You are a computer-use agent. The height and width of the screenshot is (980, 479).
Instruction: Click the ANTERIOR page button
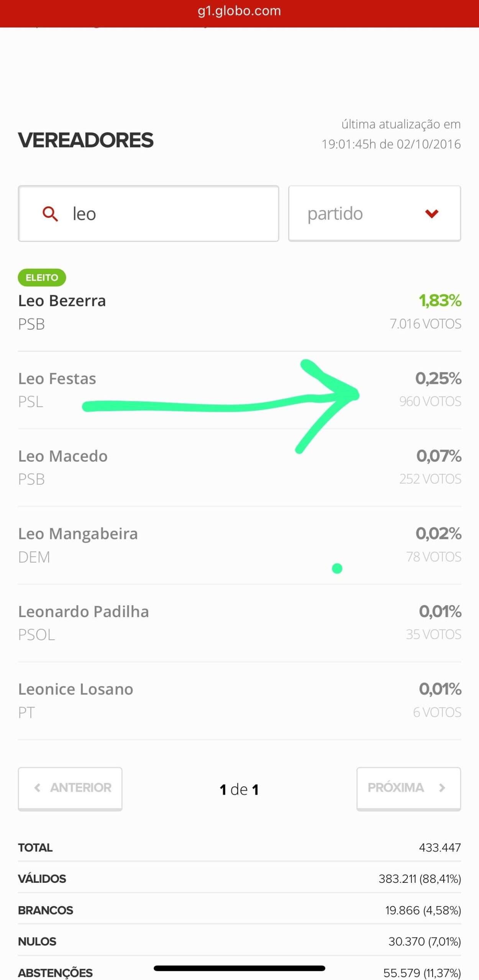point(70,787)
